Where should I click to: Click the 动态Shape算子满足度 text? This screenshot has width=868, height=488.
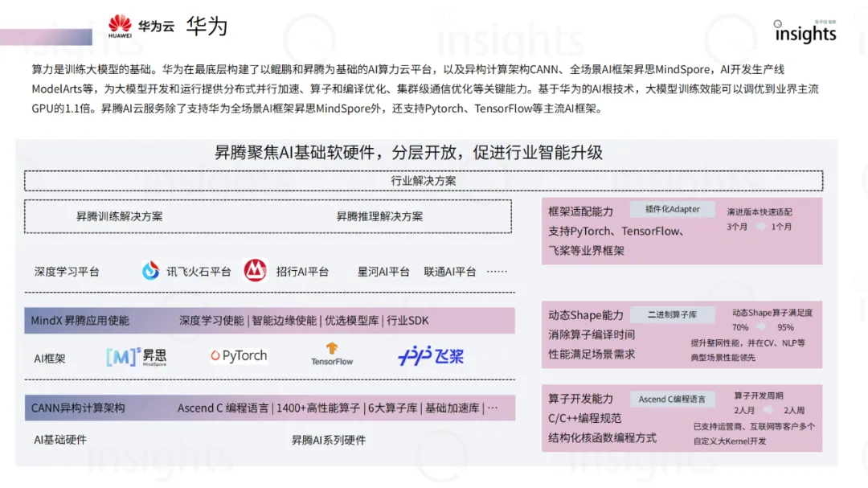pos(772,313)
